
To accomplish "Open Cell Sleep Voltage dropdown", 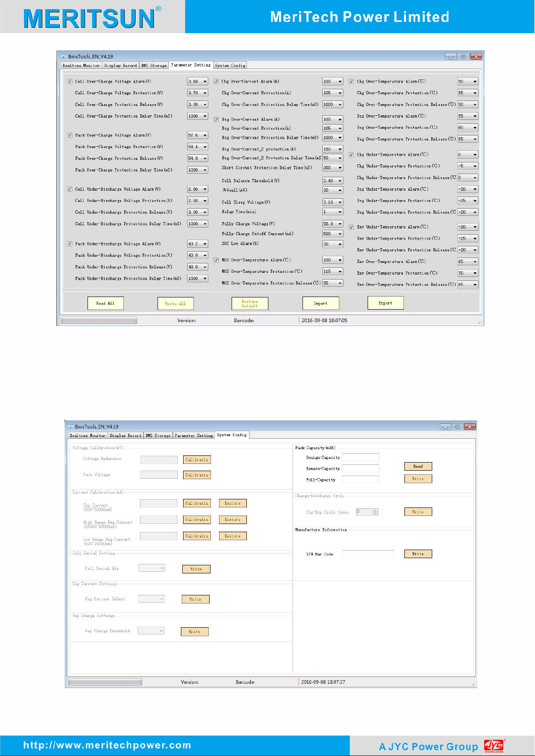I will [333, 202].
